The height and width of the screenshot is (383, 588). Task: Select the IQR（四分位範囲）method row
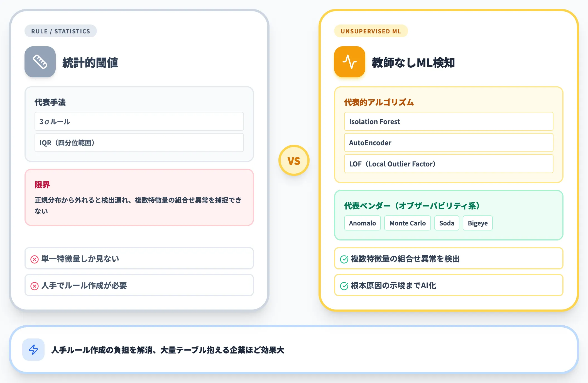(139, 143)
